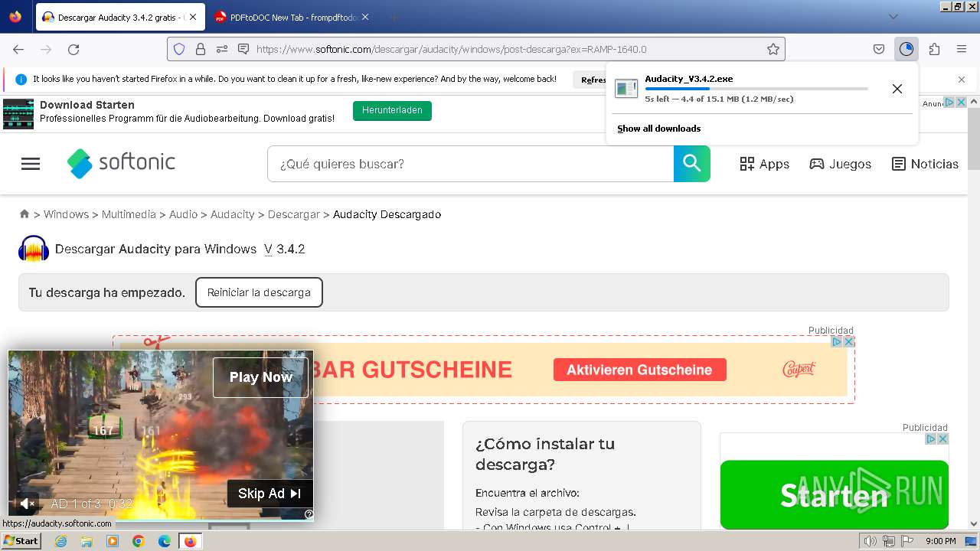
Task: Switch to Descargar Audacity tab
Action: (119, 17)
